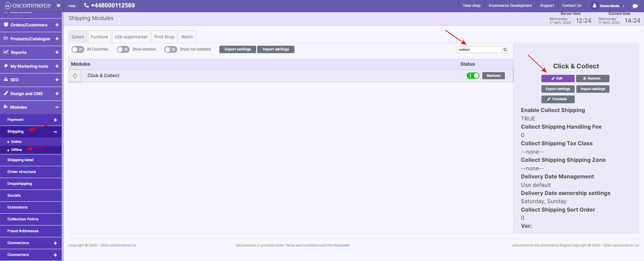Click Remove in the Click & Collect side panel

click(x=593, y=79)
